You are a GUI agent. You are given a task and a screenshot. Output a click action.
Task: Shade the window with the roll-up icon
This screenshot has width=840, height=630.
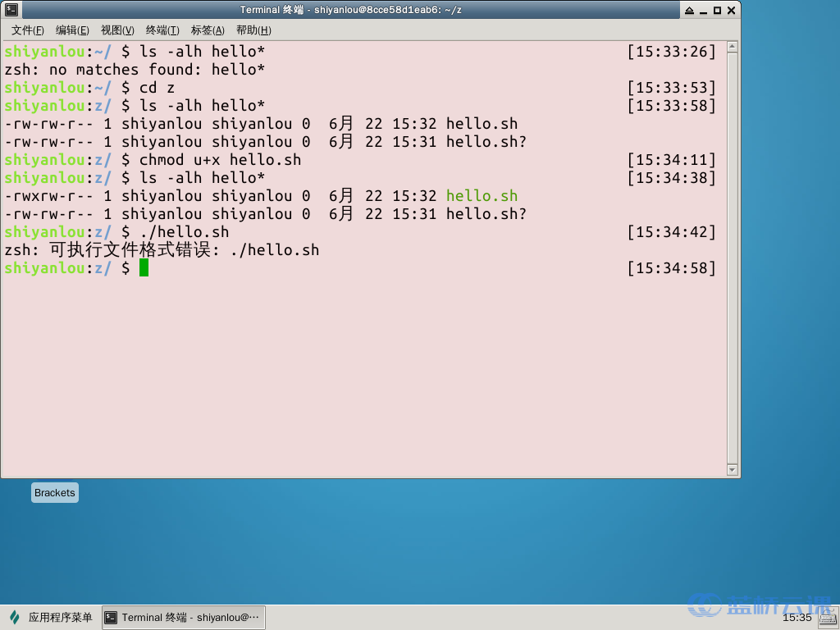689,11
